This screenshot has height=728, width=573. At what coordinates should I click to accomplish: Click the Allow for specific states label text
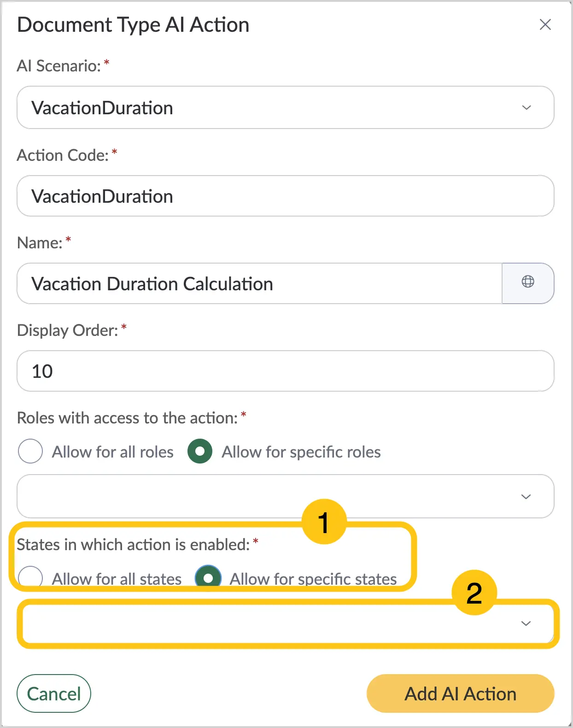tap(313, 579)
